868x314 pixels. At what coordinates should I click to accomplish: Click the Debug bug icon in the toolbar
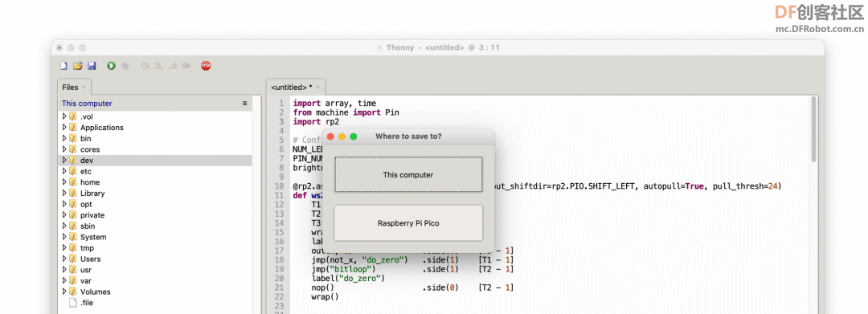point(125,66)
